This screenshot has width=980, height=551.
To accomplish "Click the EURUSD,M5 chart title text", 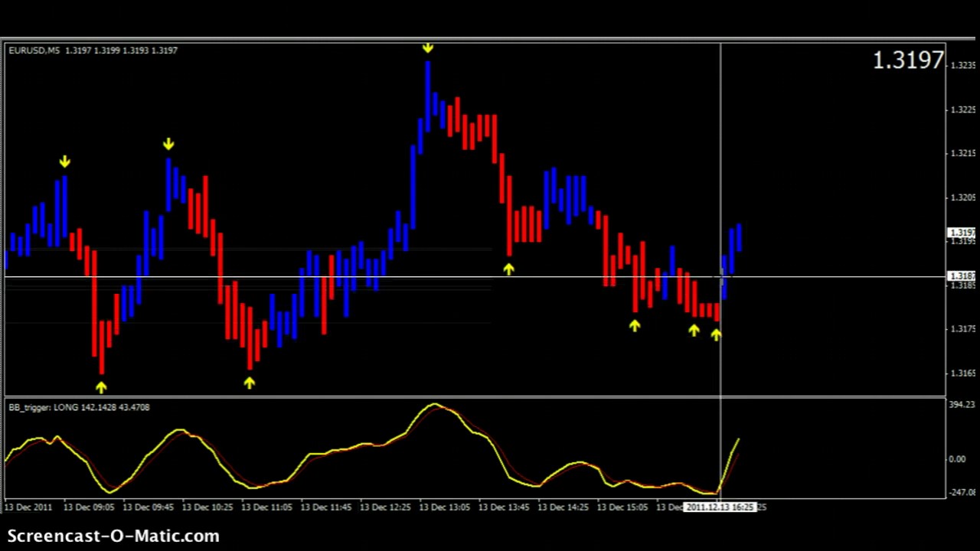I will point(34,51).
